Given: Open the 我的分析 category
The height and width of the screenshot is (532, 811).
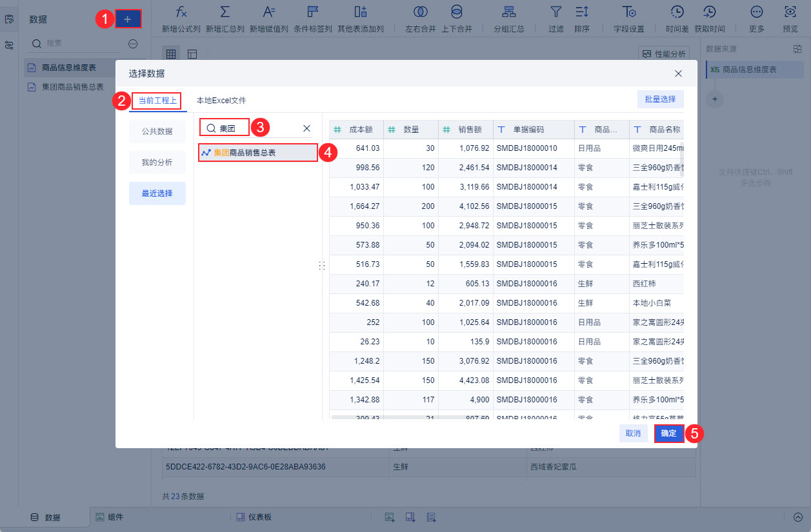Looking at the screenshot, I should pos(157,163).
